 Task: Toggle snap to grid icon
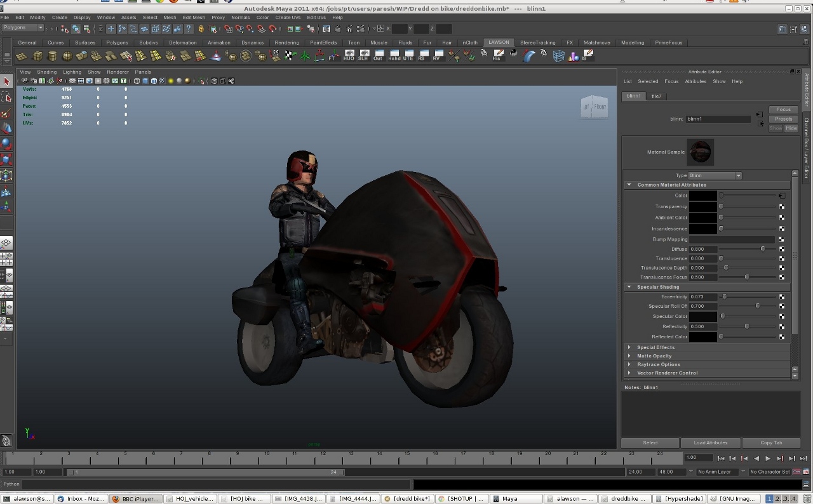(229, 29)
